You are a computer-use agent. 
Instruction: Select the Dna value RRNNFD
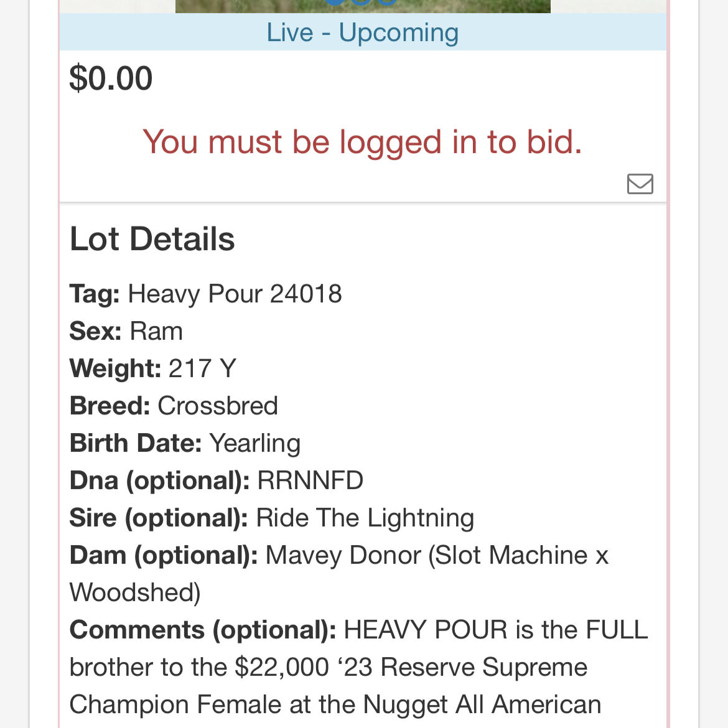click(x=310, y=480)
